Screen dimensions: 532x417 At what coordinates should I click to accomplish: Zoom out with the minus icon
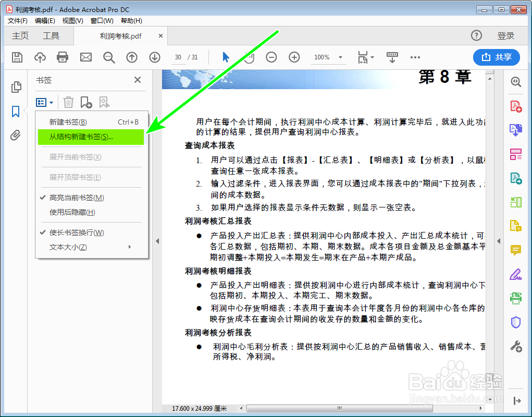(x=271, y=57)
